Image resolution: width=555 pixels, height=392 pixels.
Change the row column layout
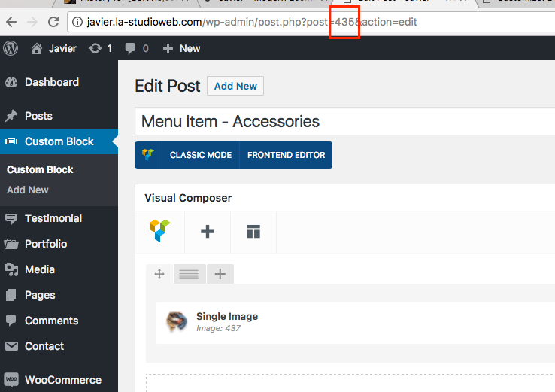pyautogui.click(x=189, y=274)
